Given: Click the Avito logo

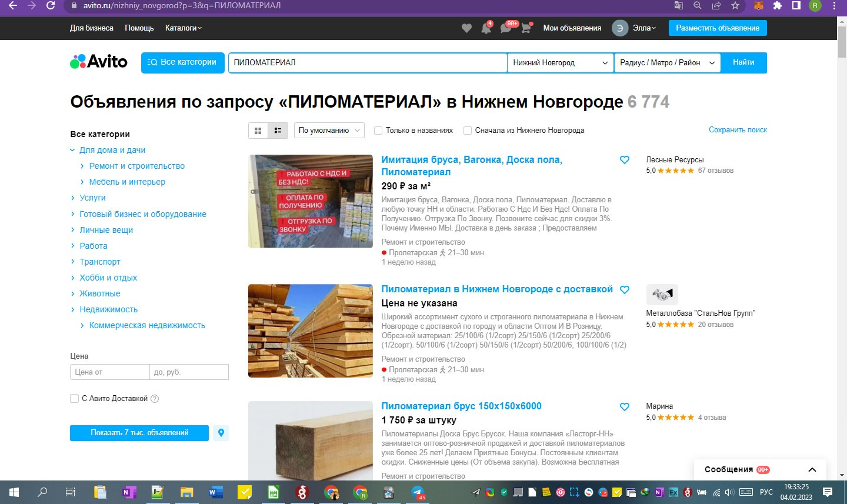Looking at the screenshot, I should tap(99, 62).
